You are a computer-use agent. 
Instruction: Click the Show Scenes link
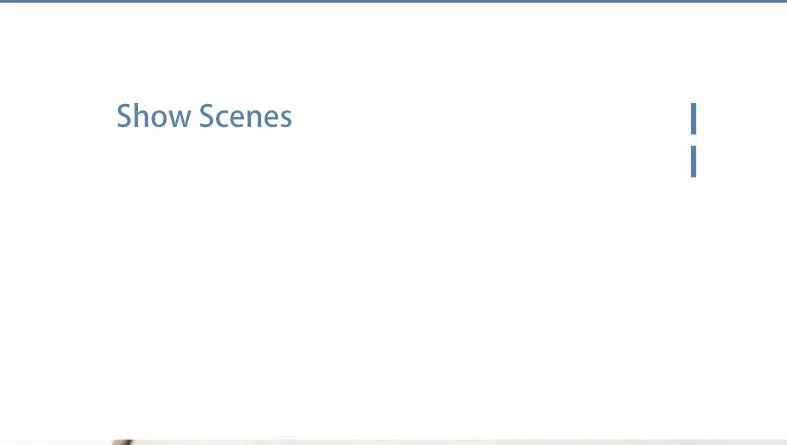[204, 116]
